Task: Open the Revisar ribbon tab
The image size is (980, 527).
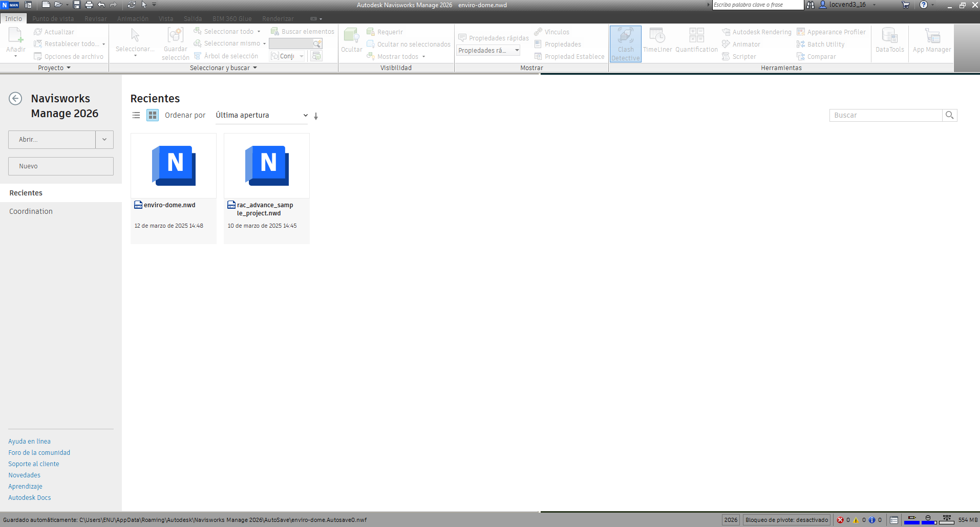Action: (x=96, y=18)
